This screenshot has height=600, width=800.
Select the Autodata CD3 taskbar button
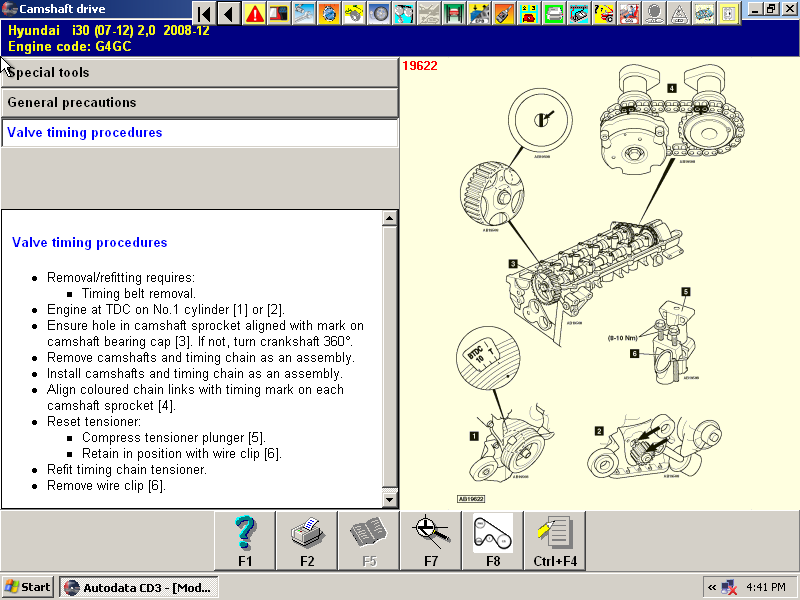138,587
